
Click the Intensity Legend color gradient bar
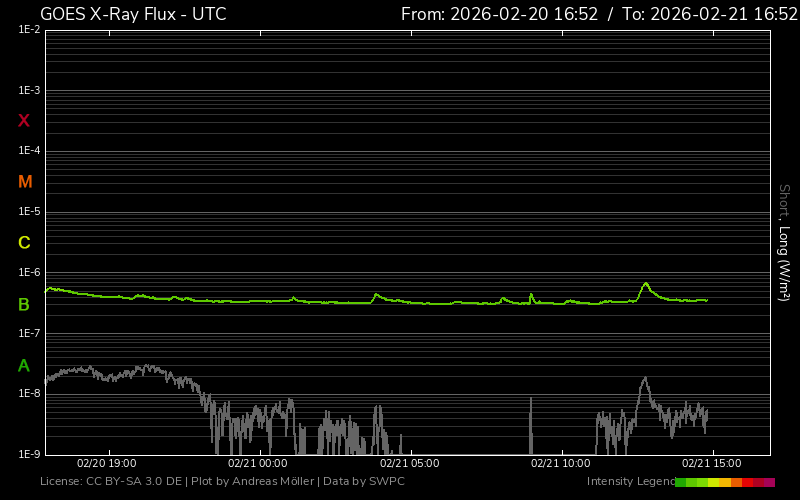(725, 482)
